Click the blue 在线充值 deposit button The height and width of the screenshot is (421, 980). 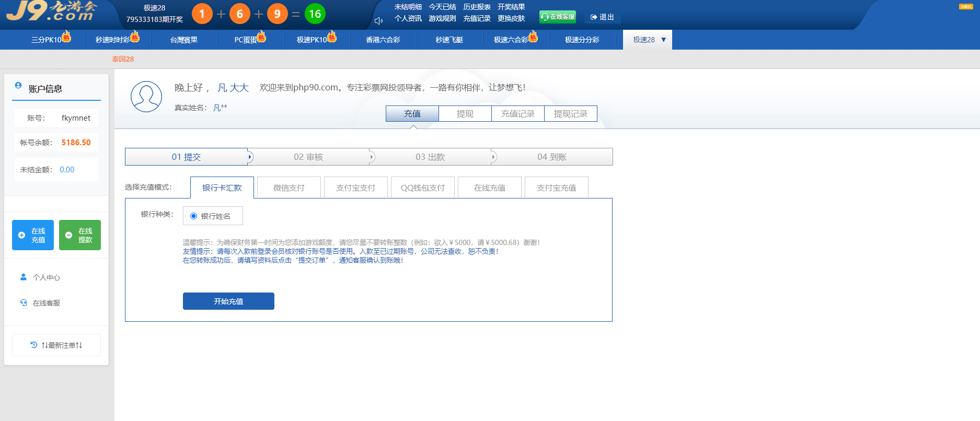(x=33, y=235)
